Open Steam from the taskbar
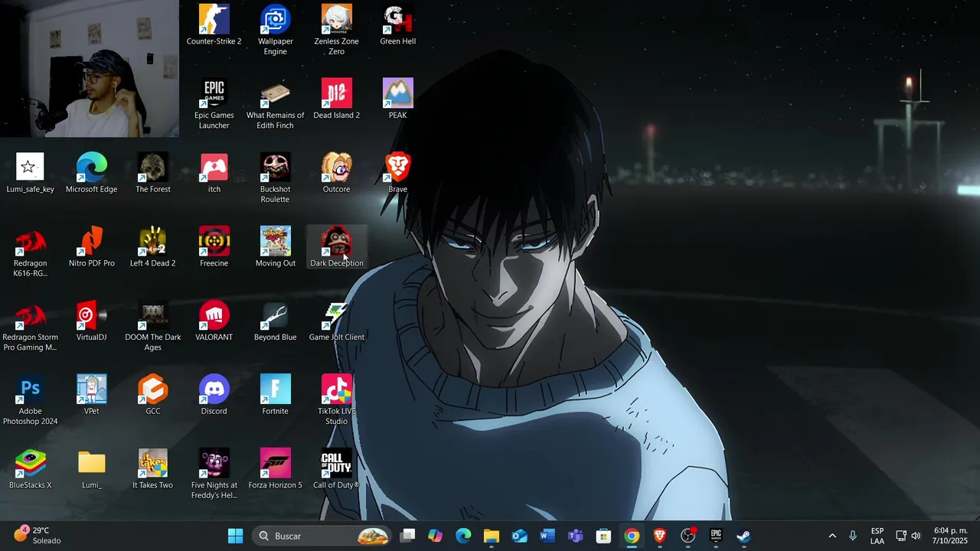The image size is (980, 551). point(743,536)
